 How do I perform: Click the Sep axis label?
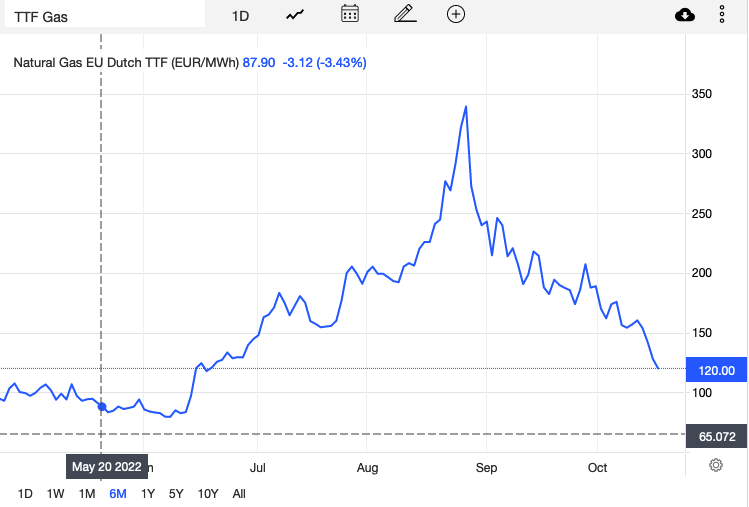pos(486,467)
